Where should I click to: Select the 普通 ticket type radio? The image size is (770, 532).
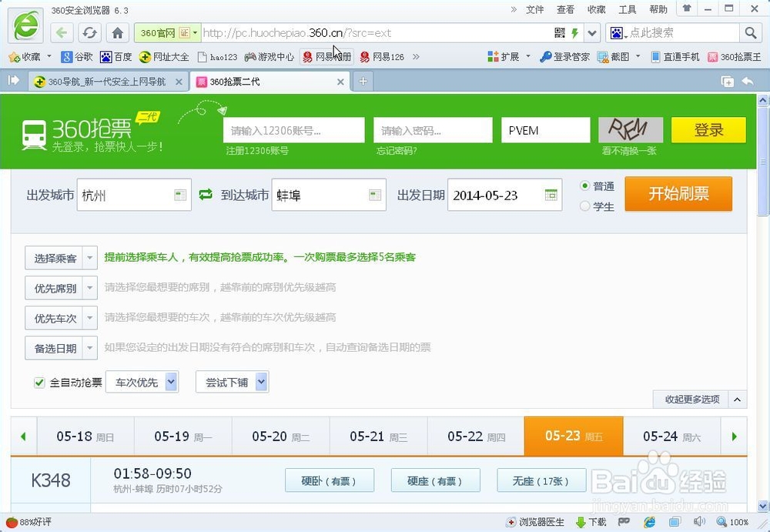pyautogui.click(x=584, y=186)
